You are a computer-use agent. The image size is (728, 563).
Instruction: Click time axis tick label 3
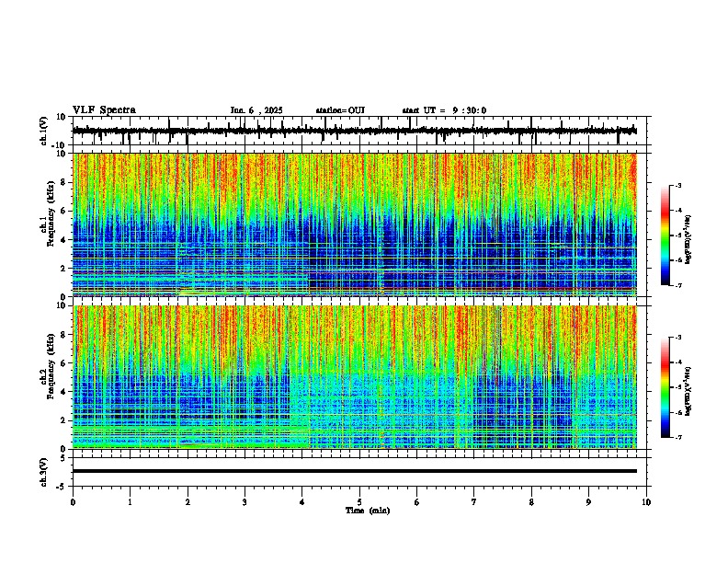click(x=245, y=502)
